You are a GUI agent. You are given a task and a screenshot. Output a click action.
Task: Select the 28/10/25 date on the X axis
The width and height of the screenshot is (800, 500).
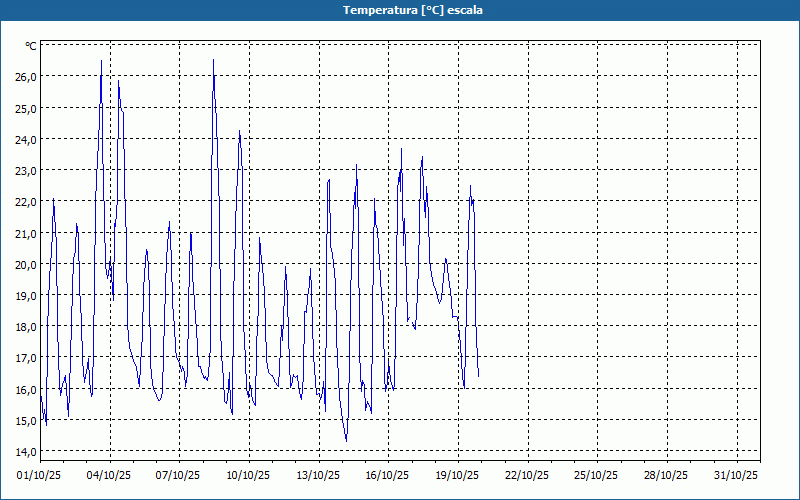tap(665, 475)
